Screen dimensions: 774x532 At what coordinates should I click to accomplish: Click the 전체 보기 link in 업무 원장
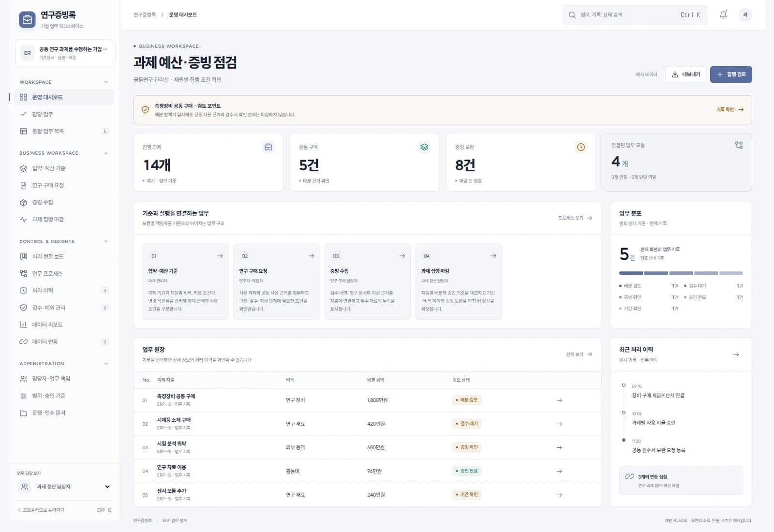tap(579, 355)
